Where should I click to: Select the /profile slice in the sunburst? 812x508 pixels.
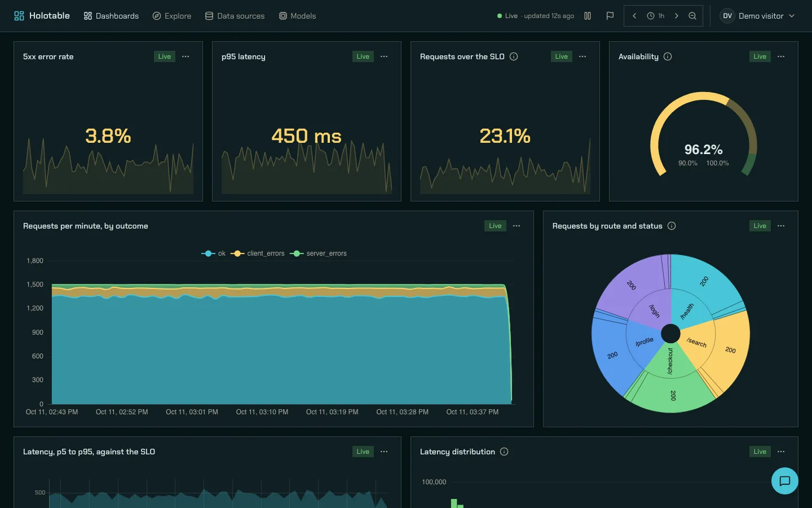point(644,342)
